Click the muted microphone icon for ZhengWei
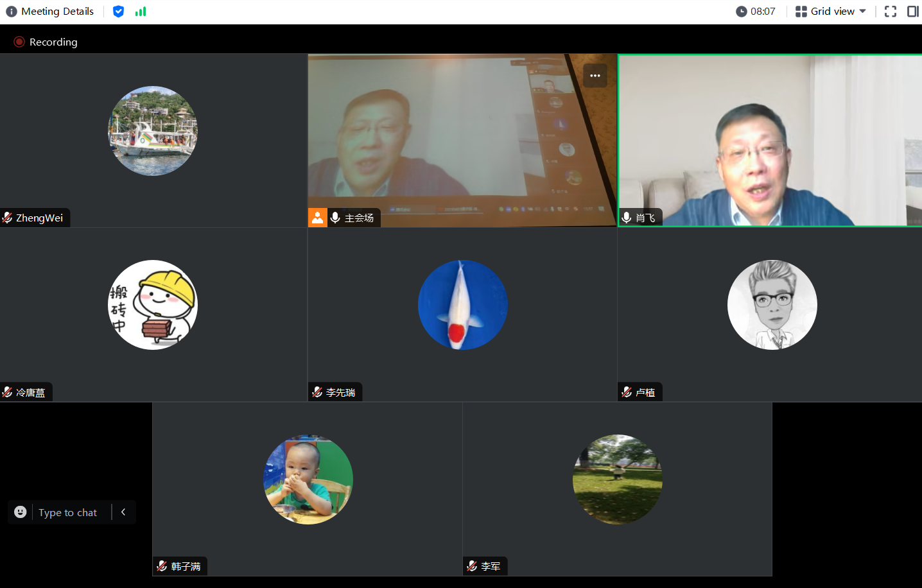Viewport: 922px width, 588px height. click(8, 218)
